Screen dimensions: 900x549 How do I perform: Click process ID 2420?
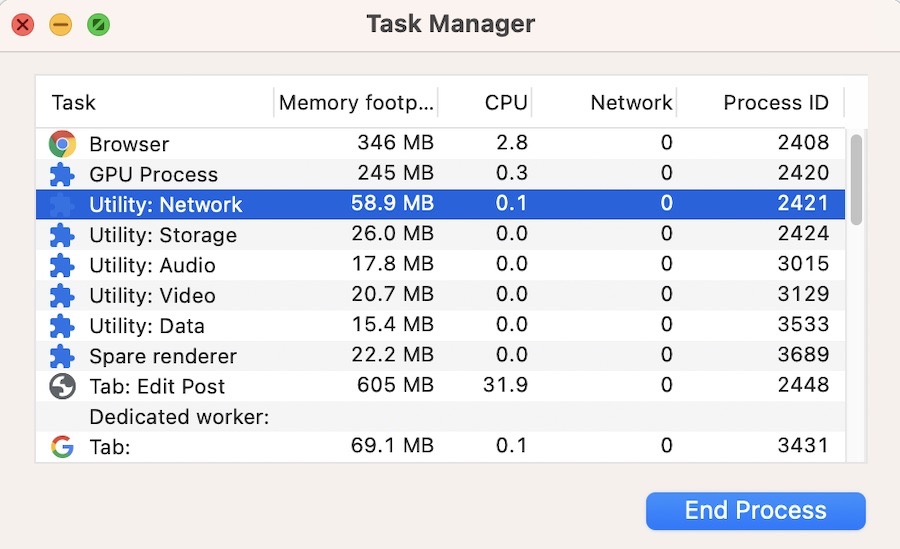pos(803,173)
